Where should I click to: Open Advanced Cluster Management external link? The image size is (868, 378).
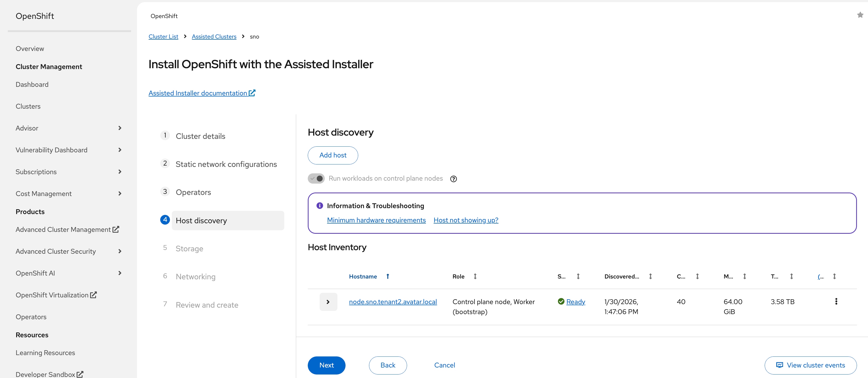[67, 229]
